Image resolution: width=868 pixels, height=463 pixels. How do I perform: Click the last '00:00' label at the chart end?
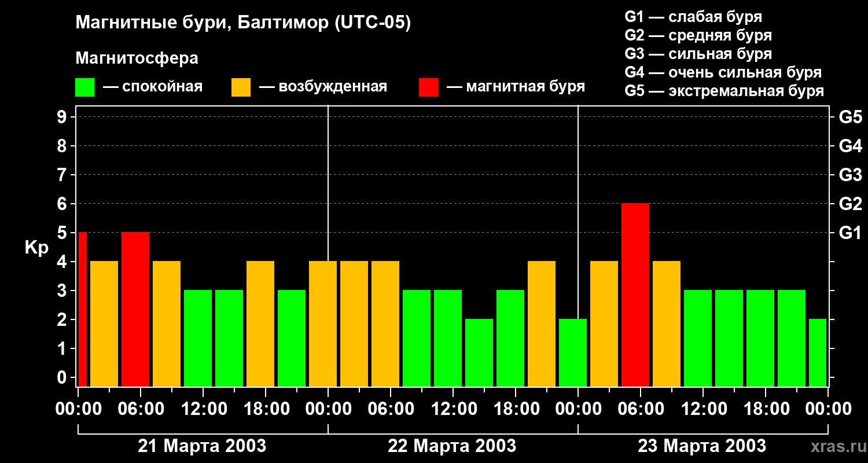828,409
